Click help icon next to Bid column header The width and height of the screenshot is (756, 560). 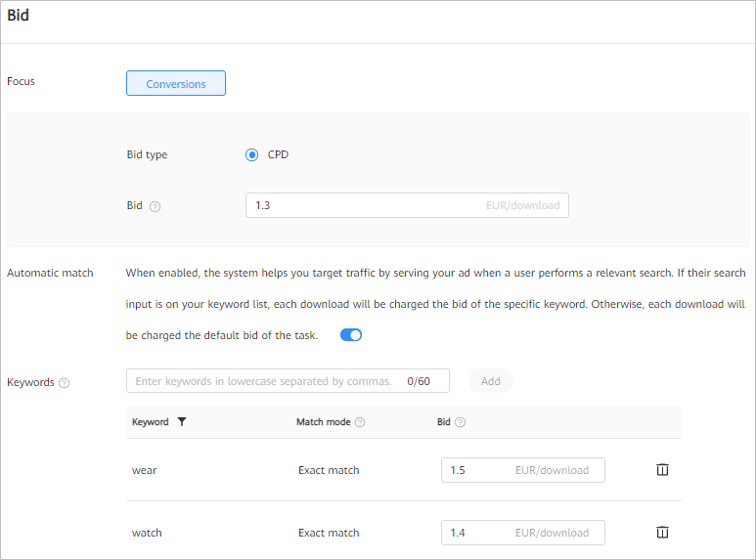[461, 422]
